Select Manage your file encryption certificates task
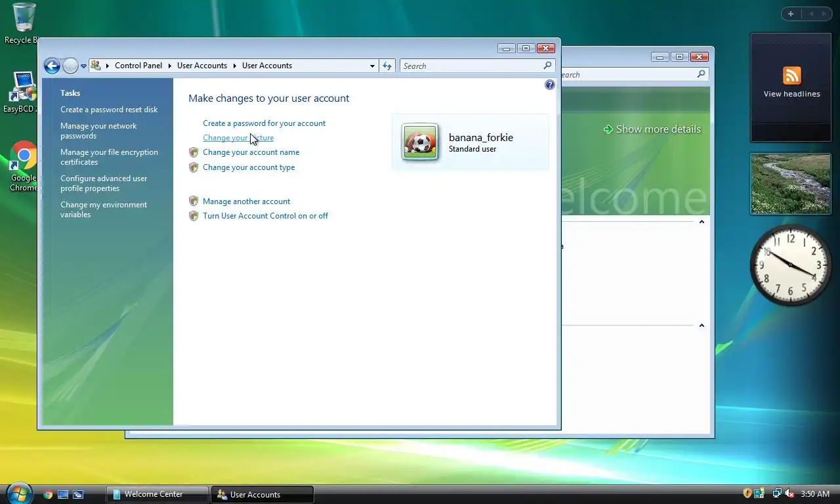 tap(109, 157)
